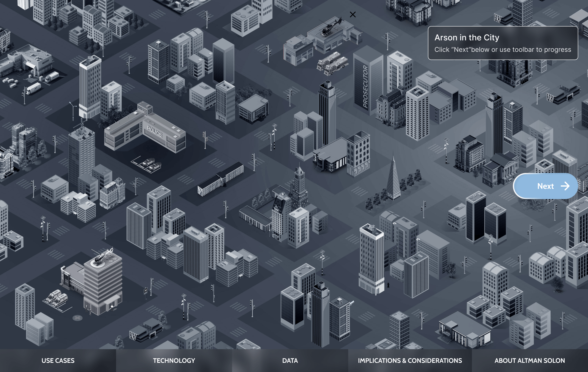
Task: Click the Arson in the City title
Action: click(x=467, y=38)
